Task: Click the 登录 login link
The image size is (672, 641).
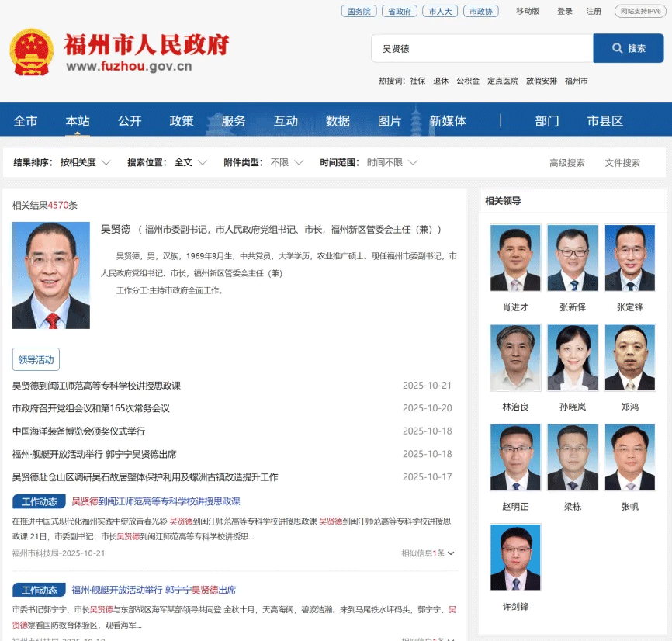Action: pyautogui.click(x=564, y=12)
